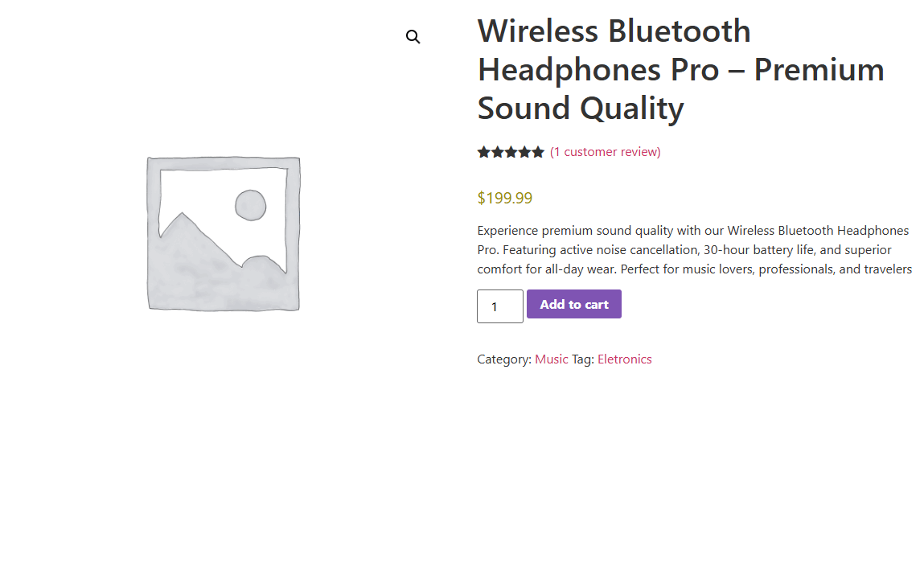Viewport: 924px width, 583px height.
Task: Select the first star in the rating
Action: [483, 151]
